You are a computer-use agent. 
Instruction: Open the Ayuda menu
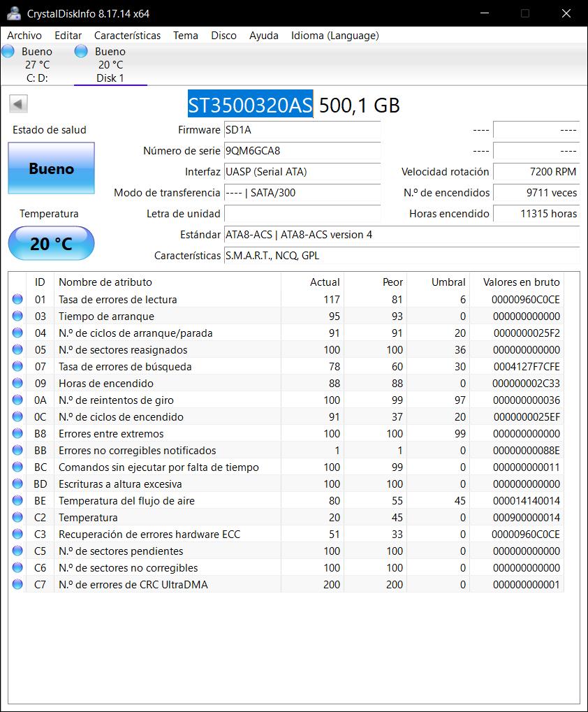pos(263,36)
